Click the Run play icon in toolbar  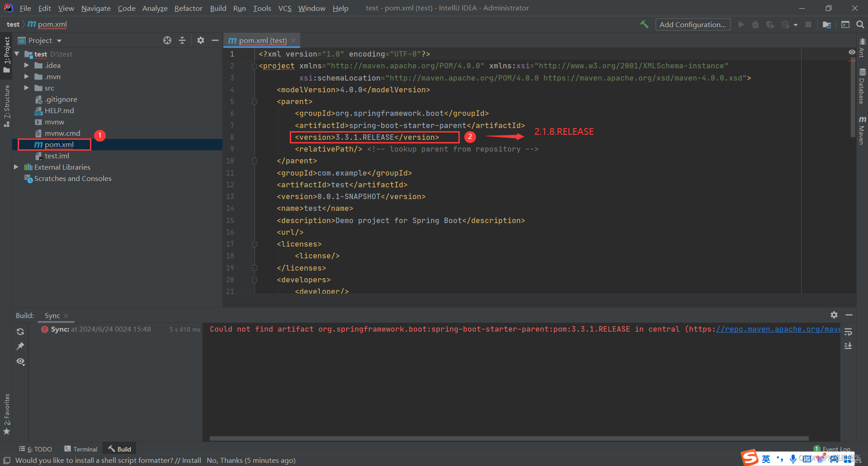(x=741, y=24)
